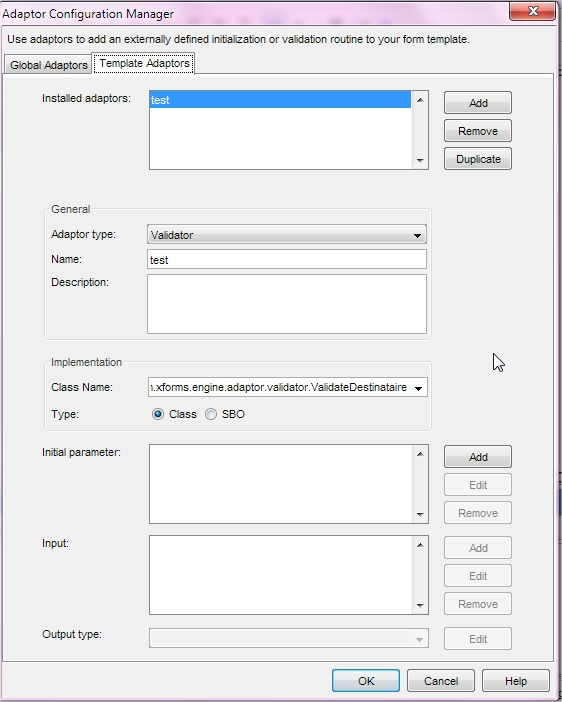This screenshot has width=562, height=702.
Task: Cancel the dialog
Action: (x=441, y=681)
